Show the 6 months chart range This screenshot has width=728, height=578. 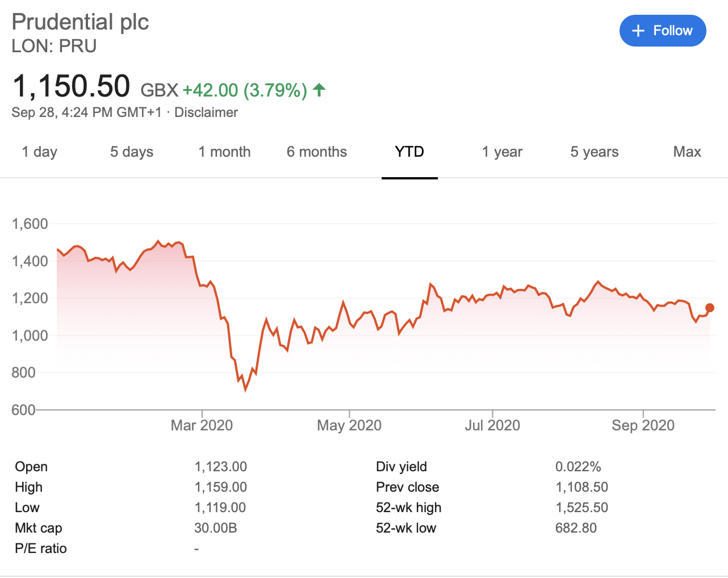pyautogui.click(x=316, y=152)
